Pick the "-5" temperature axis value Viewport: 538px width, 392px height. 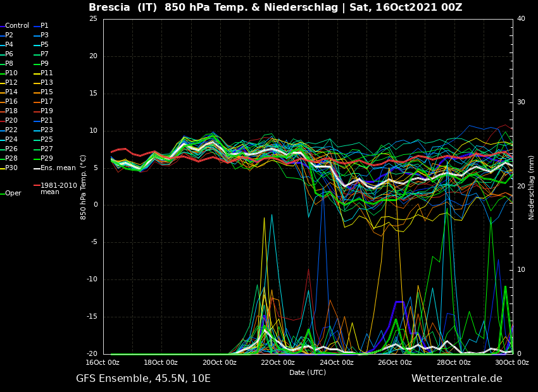click(94, 242)
